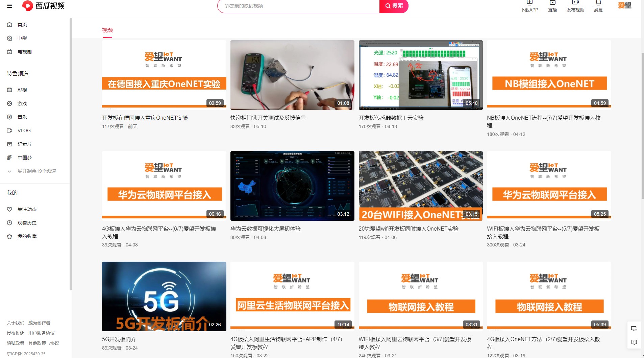644x358 pixels.
Task: Click the red 搜索 search button
Action: (394, 6)
